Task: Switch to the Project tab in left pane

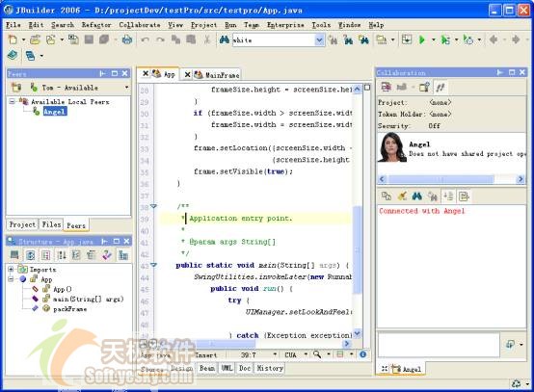Action: click(x=22, y=224)
